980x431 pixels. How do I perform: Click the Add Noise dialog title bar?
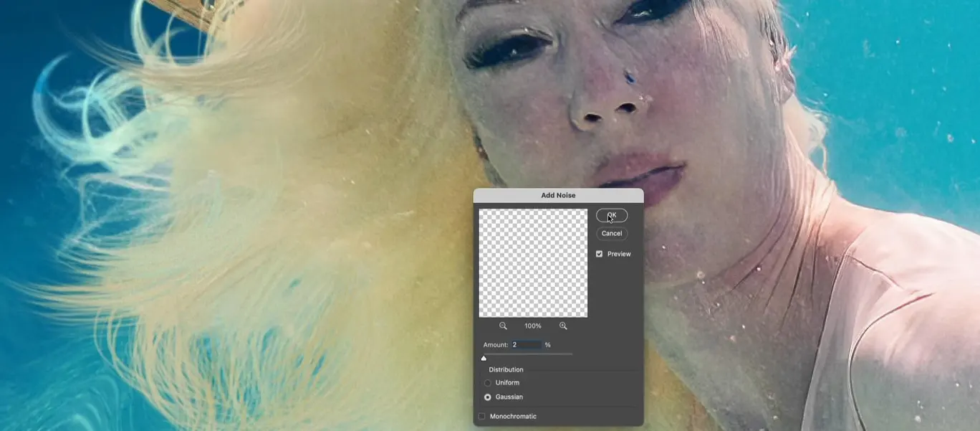coord(558,195)
